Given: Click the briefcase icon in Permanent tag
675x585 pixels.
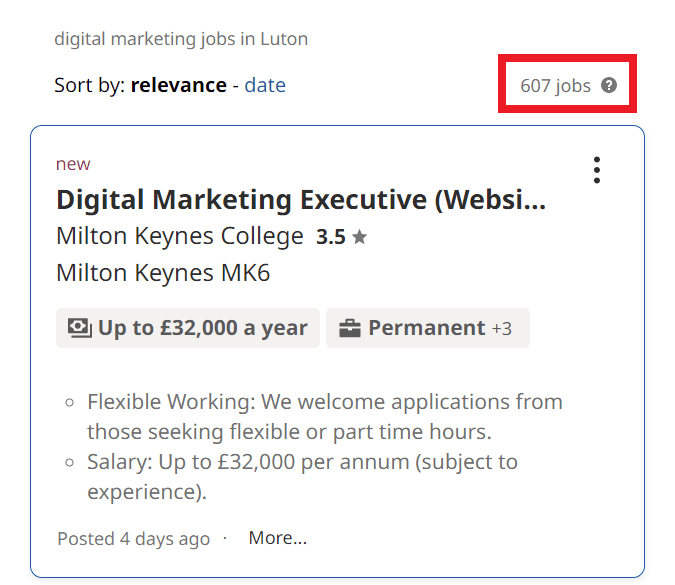Looking at the screenshot, I should click(350, 328).
